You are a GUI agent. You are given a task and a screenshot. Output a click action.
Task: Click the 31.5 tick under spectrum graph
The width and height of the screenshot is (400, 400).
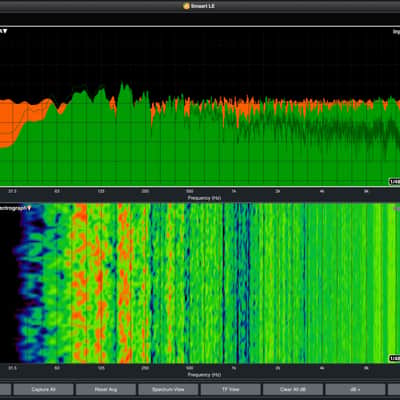(12, 191)
